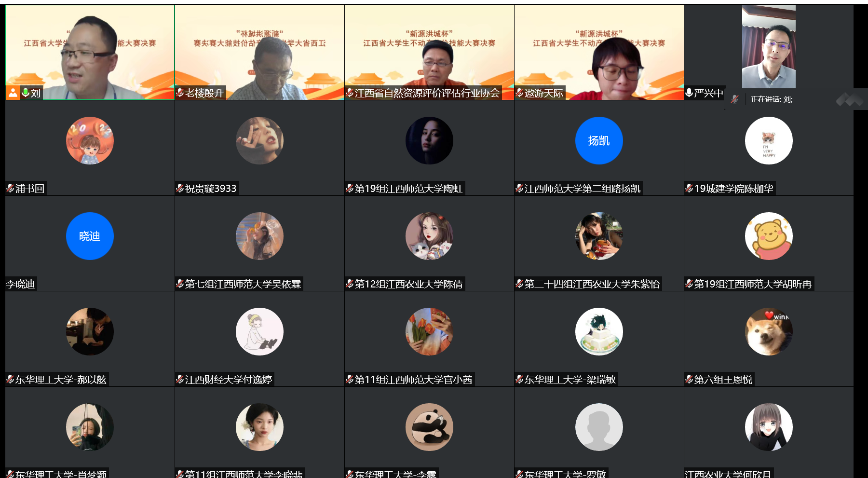The height and width of the screenshot is (478, 868).
Task: Click muted mic icon beside 浦书回
Action: pyautogui.click(x=10, y=188)
